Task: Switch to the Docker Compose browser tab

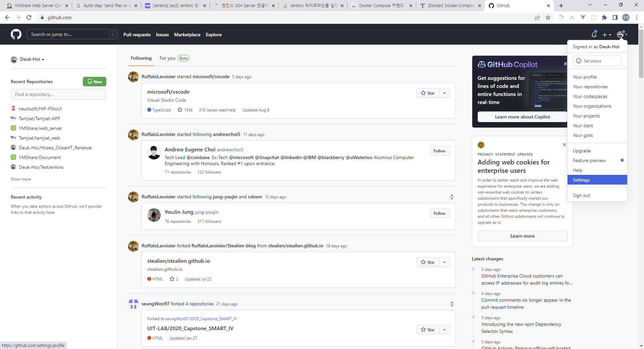Action: [x=381, y=6]
